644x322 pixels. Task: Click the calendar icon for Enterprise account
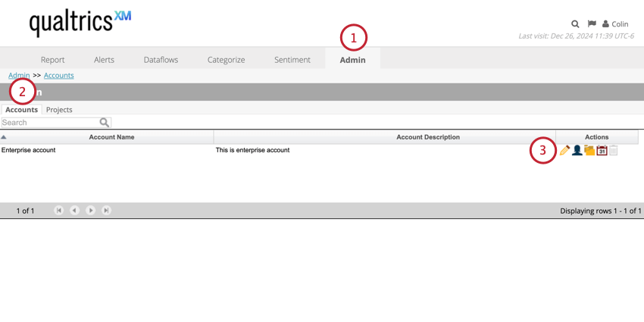click(x=602, y=150)
